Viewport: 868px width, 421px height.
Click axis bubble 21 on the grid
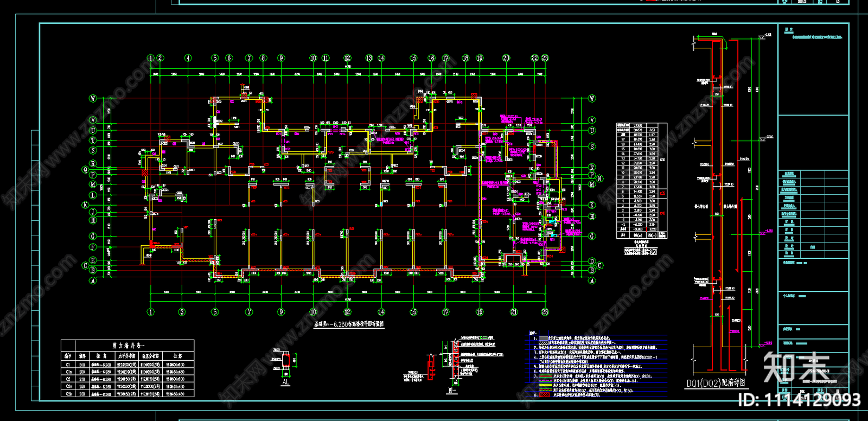tap(514, 312)
